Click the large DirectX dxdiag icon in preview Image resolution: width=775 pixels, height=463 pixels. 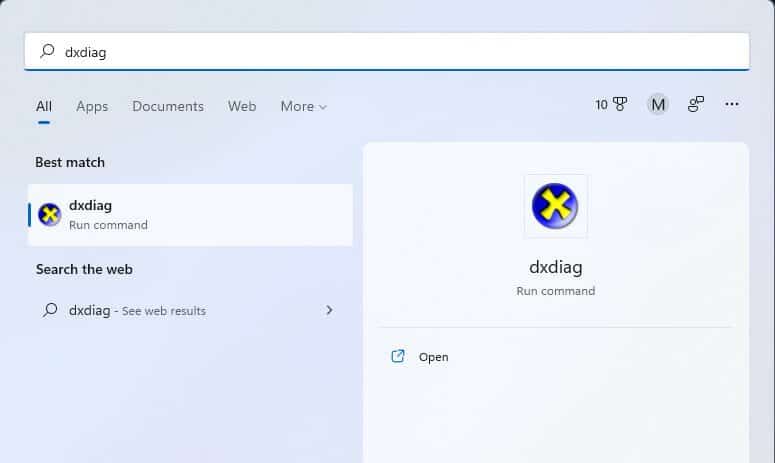[x=555, y=206]
